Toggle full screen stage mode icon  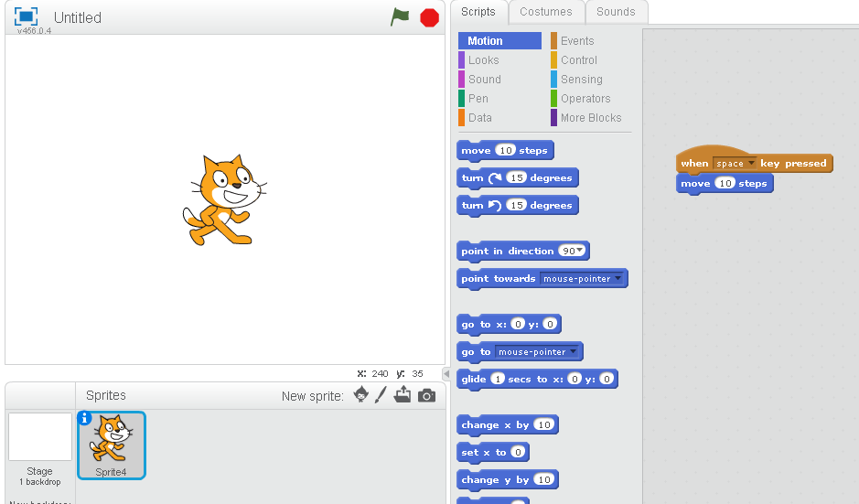(x=26, y=16)
